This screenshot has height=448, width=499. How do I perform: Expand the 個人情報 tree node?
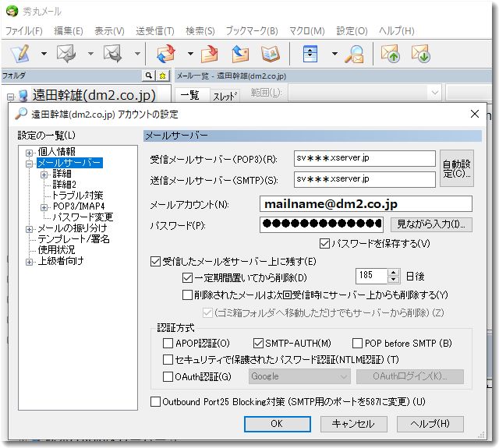coord(29,153)
